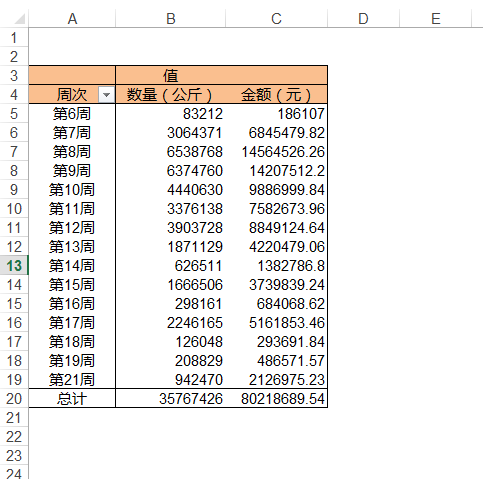This screenshot has height=479, width=483.
Task: Click the select-all corner triangle
Action: click(20, 19)
